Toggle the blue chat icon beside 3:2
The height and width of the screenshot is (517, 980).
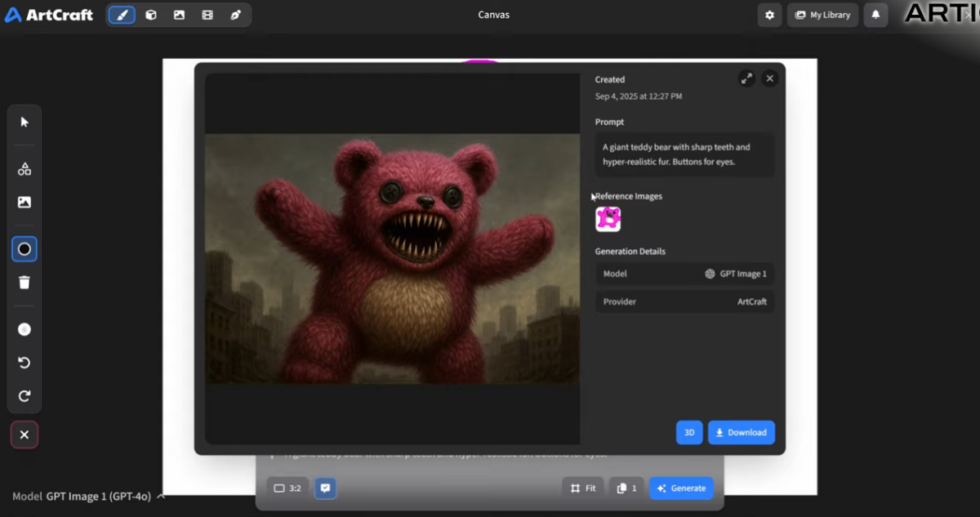click(x=325, y=488)
